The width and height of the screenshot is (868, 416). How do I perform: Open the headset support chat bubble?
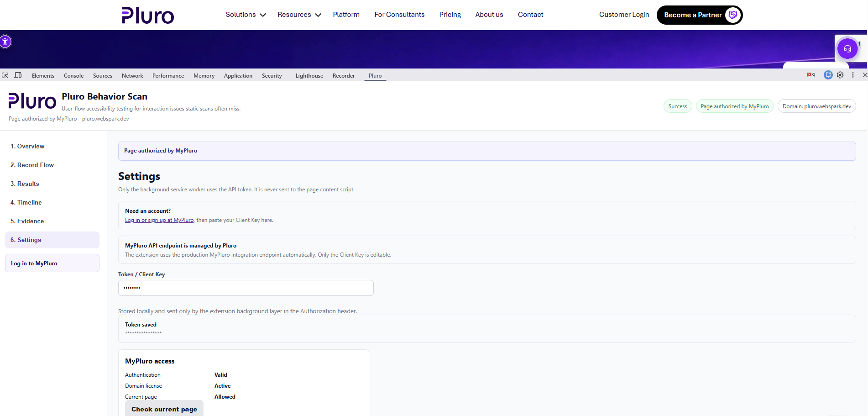[x=847, y=48]
